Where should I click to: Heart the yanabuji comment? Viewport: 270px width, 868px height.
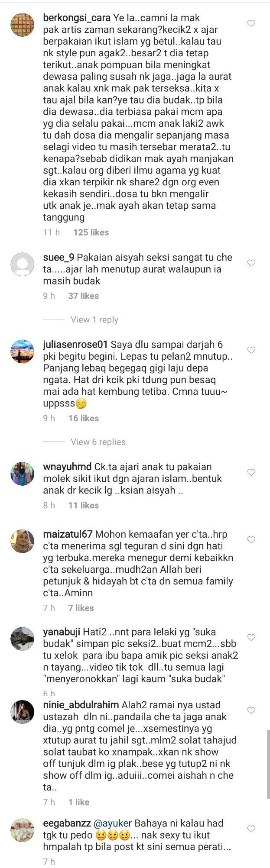click(251, 637)
